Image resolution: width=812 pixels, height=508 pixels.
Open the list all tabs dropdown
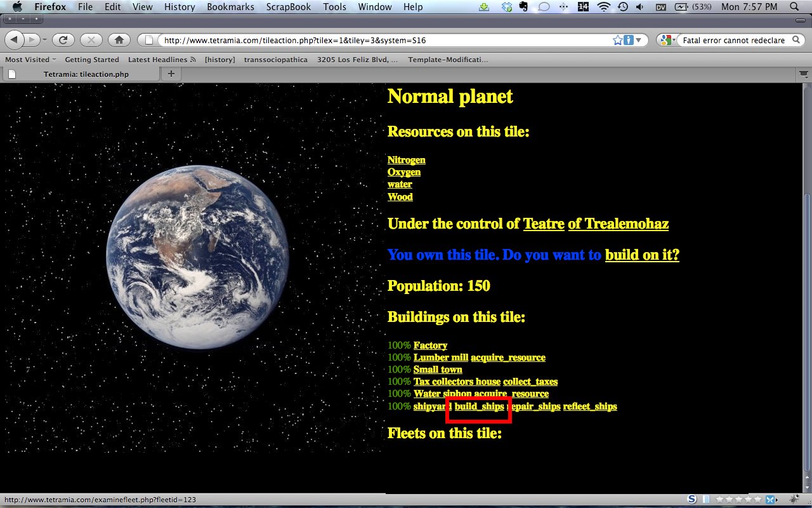point(803,74)
